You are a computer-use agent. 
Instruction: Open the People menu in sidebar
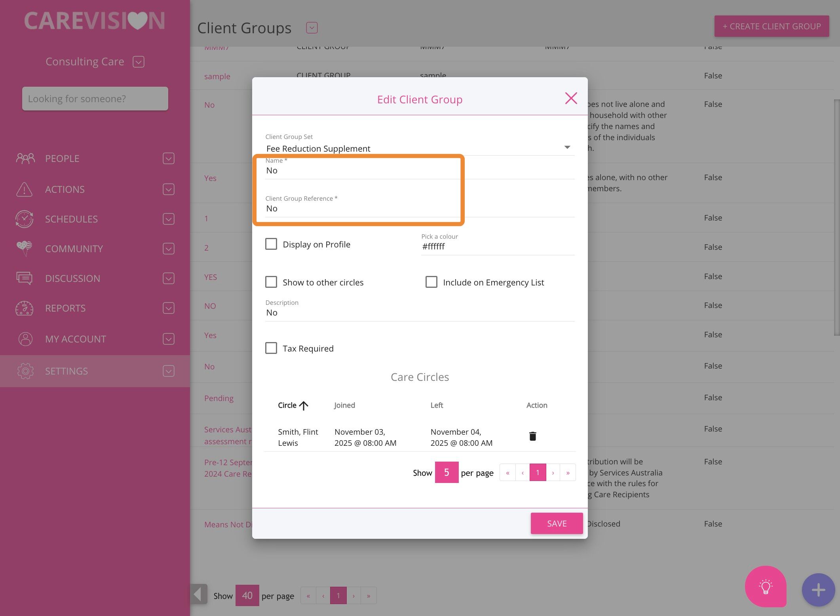coord(62,158)
